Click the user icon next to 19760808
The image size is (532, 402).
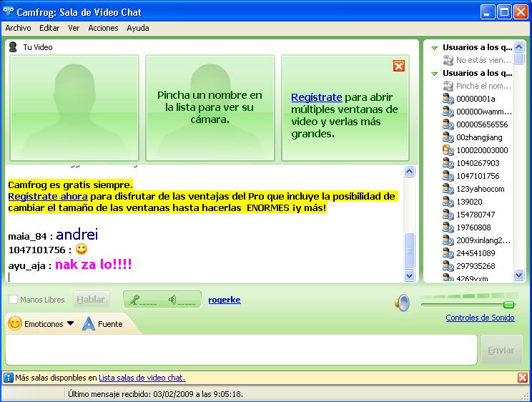tap(448, 227)
